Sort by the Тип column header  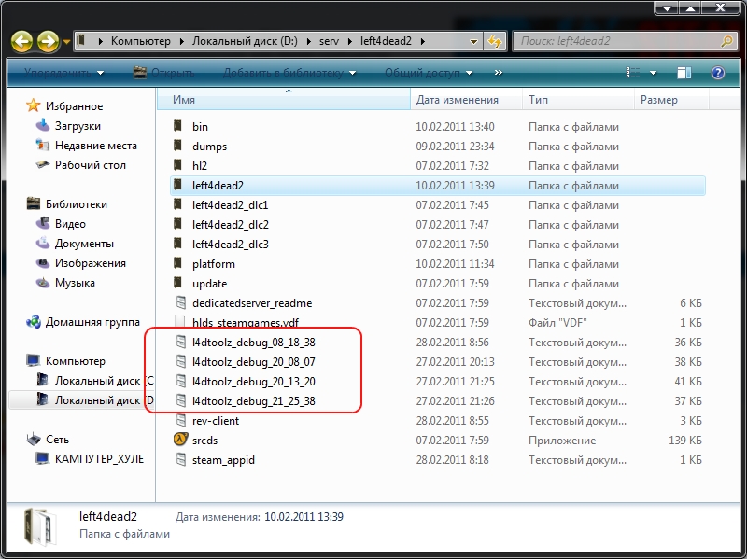coord(578,100)
